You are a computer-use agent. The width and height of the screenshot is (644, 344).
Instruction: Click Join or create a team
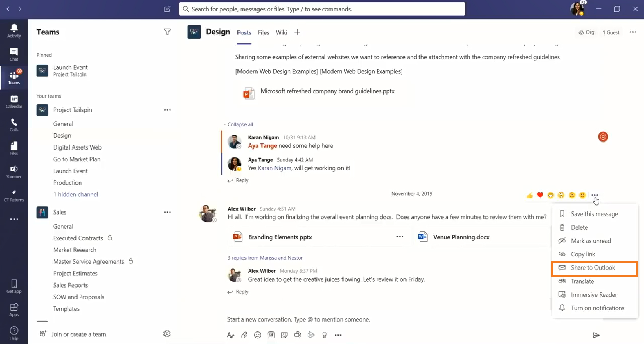click(73, 334)
